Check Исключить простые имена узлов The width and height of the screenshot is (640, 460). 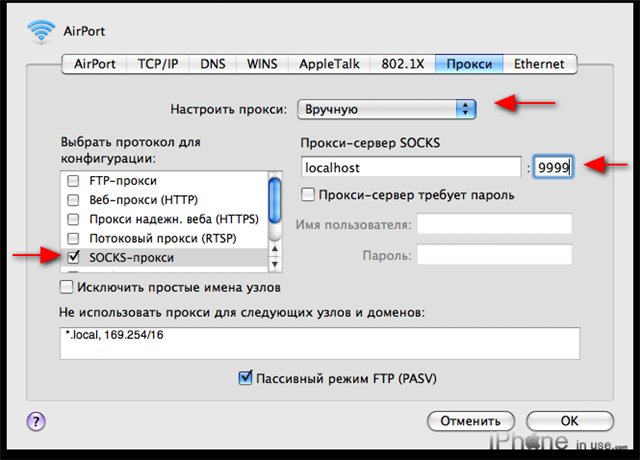tap(67, 287)
